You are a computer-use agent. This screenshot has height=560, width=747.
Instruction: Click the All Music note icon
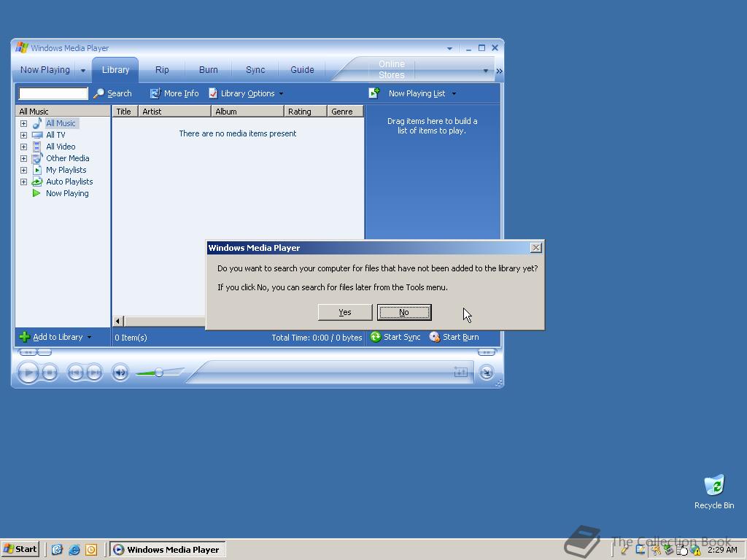click(x=36, y=123)
